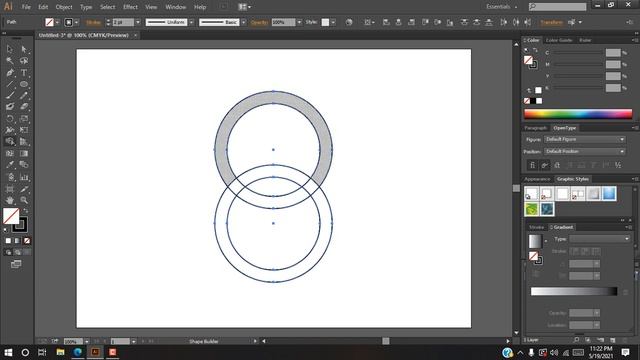The width and height of the screenshot is (640, 360).
Task: Select the Eraser tool
Action: (24, 107)
